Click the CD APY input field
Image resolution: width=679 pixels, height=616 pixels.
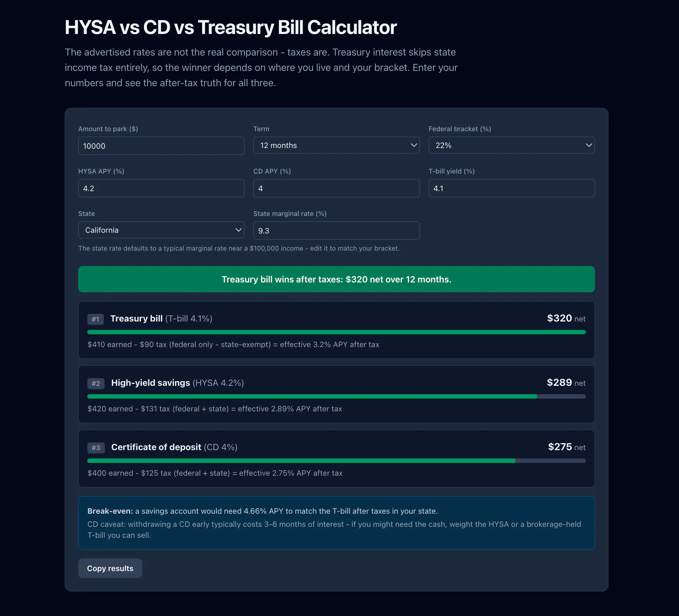[336, 188]
